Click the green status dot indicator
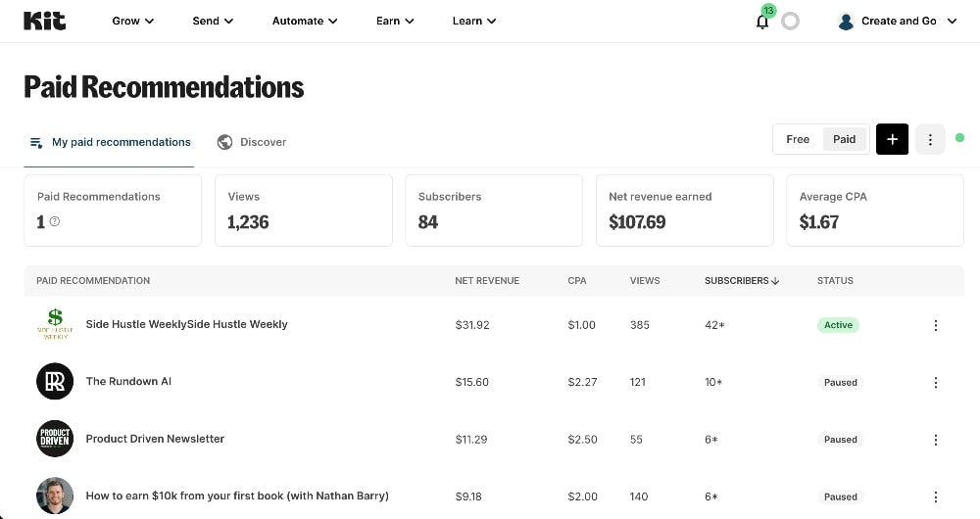 (960, 137)
